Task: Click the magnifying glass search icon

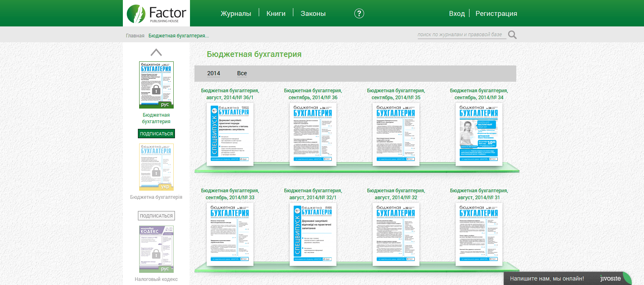Action: pyautogui.click(x=512, y=35)
